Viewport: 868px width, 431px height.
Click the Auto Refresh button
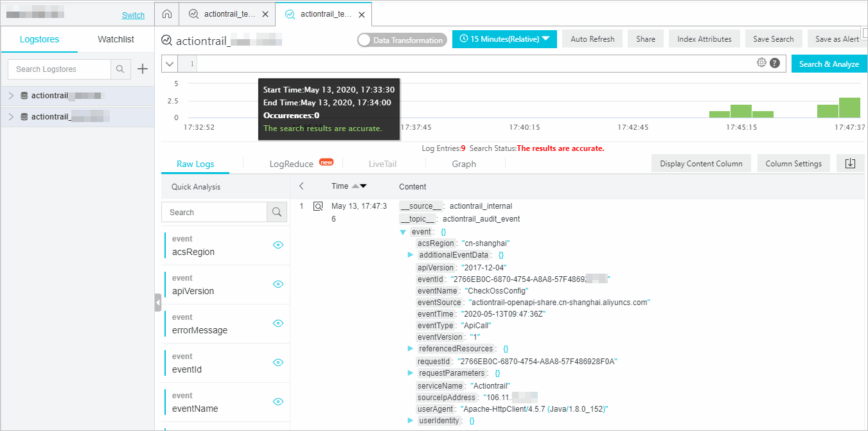(592, 39)
